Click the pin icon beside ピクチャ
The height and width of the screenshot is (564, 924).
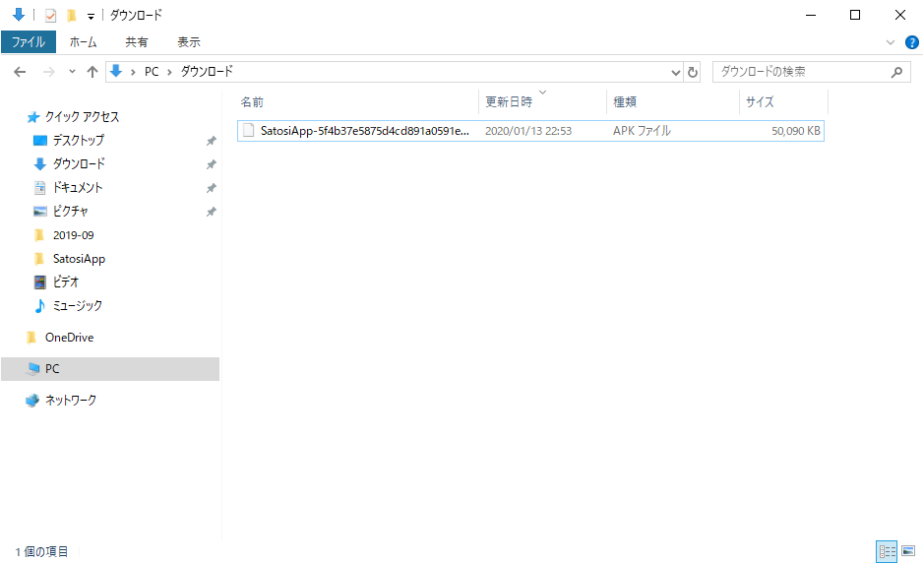point(211,212)
